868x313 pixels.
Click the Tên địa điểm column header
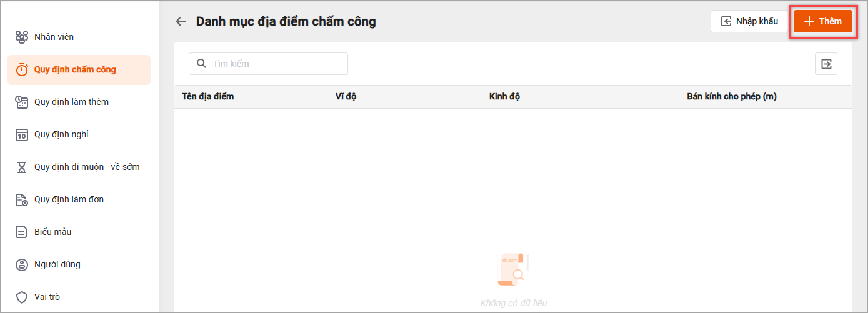[x=207, y=97]
